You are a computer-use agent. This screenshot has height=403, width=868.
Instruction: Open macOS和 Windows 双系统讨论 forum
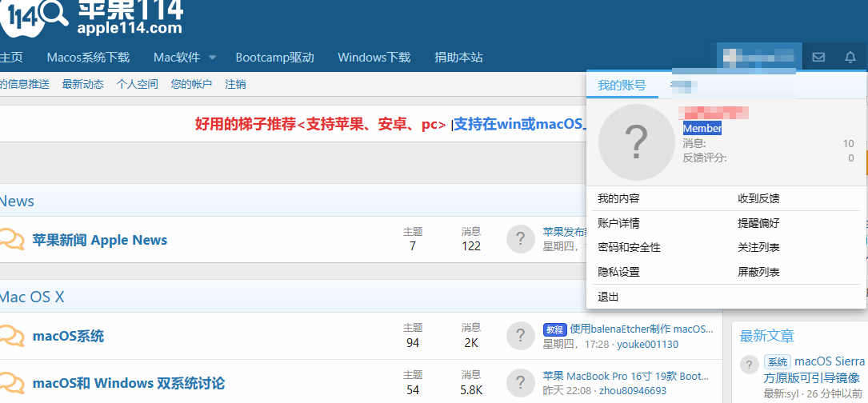pos(129,383)
